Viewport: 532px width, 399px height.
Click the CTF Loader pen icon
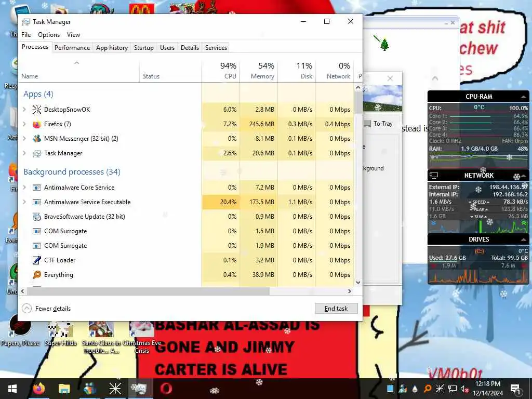[37, 260]
